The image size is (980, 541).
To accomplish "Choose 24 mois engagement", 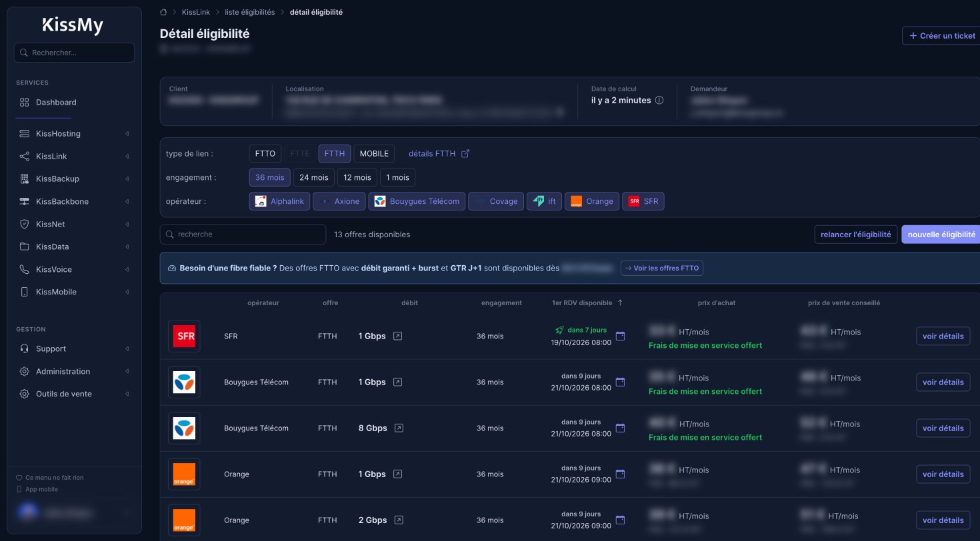I will [314, 178].
